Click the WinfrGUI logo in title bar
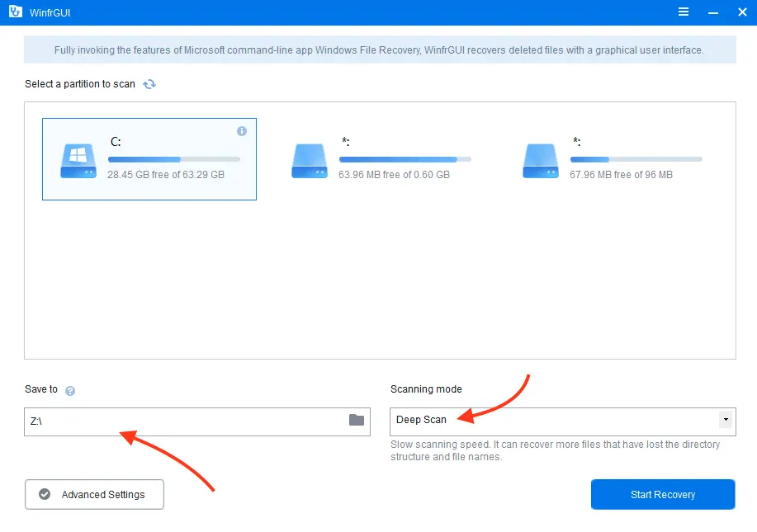The width and height of the screenshot is (757, 532). click(15, 12)
